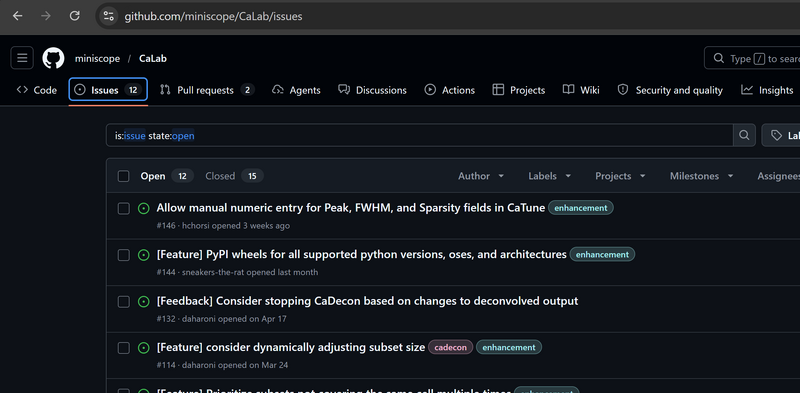Click the search magnifier button beside filter box
The image size is (800, 393).
[744, 135]
